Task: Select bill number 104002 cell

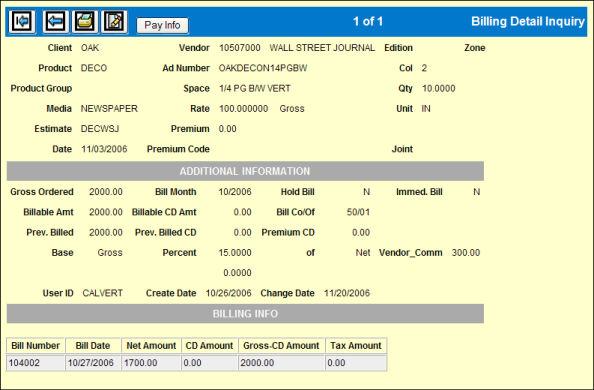Action: click(x=36, y=363)
